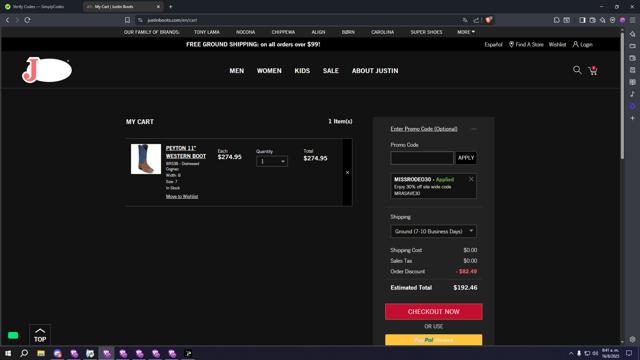Image resolution: width=640 pixels, height=360 pixels.
Task: Expand the MORE brands dropdown
Action: tap(466, 32)
